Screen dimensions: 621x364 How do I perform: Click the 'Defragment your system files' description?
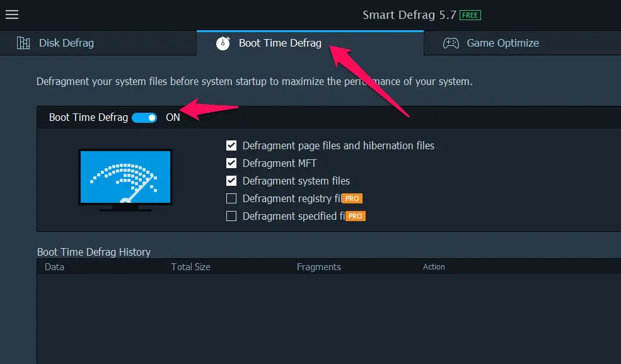pyautogui.click(x=254, y=81)
